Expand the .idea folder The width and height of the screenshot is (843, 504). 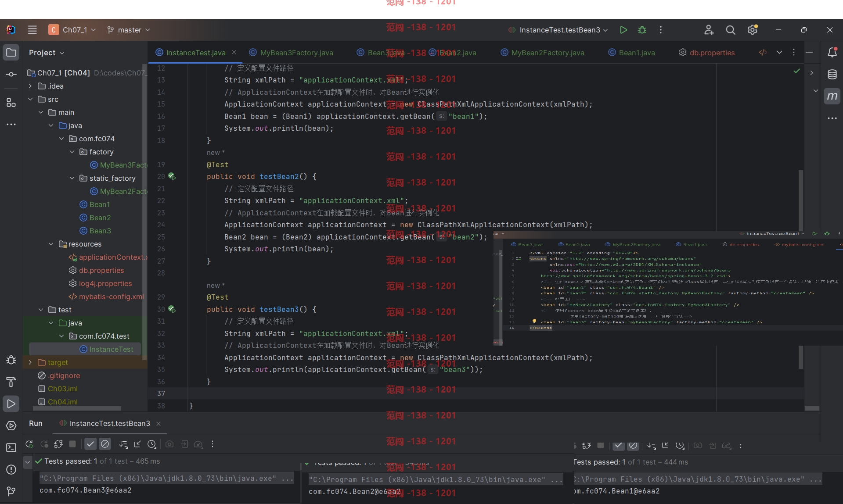click(x=30, y=86)
